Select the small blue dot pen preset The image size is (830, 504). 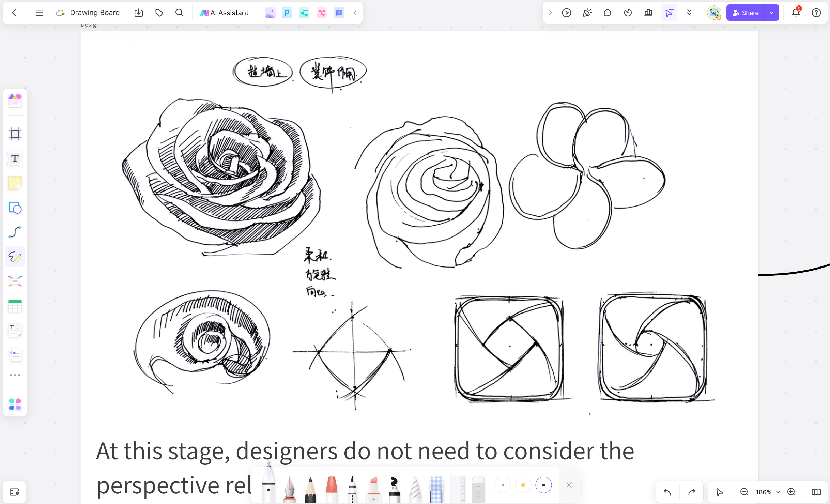click(503, 485)
